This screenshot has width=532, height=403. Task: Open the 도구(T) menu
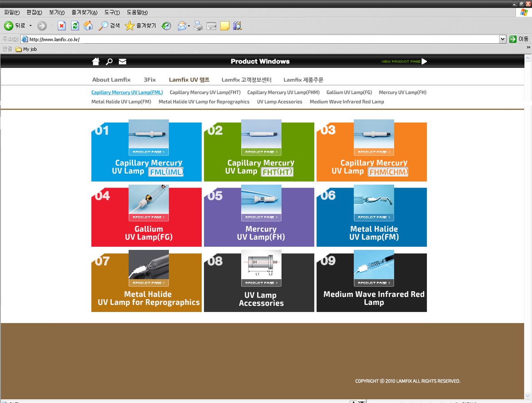click(x=112, y=12)
